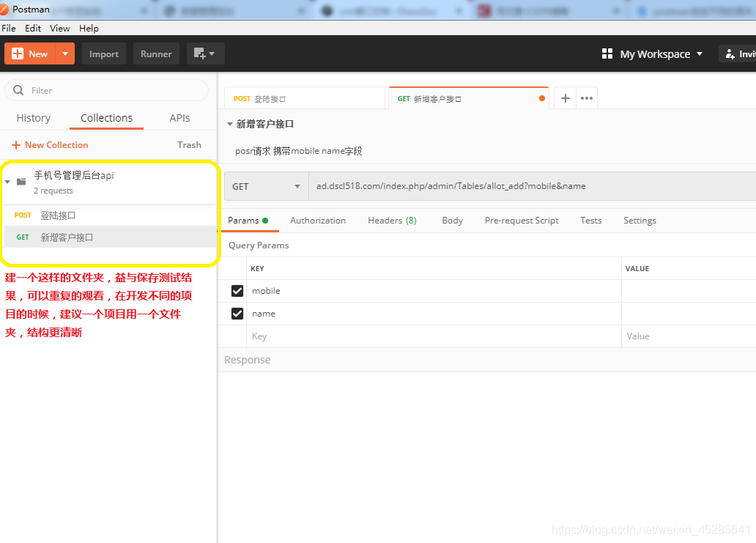The width and height of the screenshot is (756, 543).
Task: Switch to the History tab
Action: 33,118
